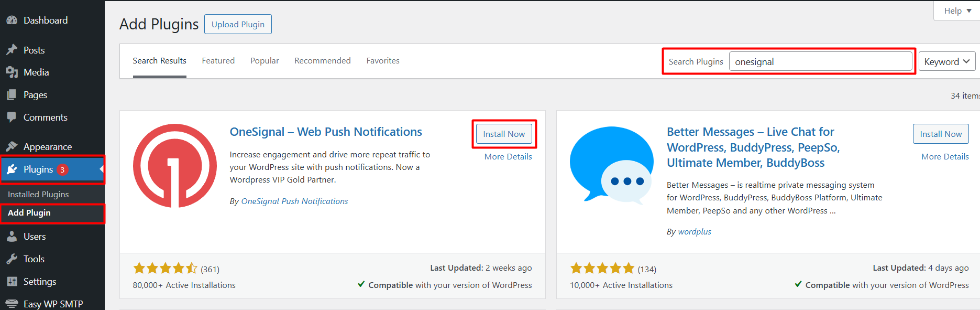Expand the Help panel dropdown

(x=957, y=10)
